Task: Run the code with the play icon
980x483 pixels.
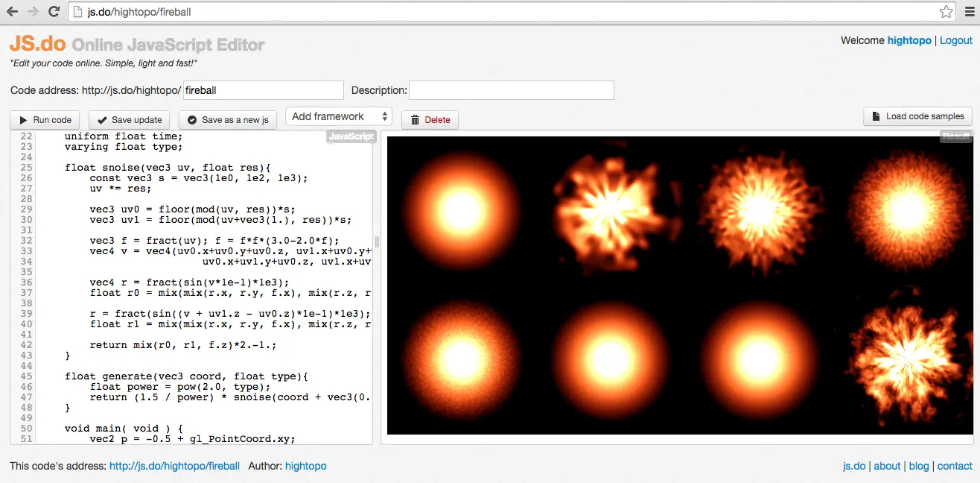Action: [x=24, y=119]
